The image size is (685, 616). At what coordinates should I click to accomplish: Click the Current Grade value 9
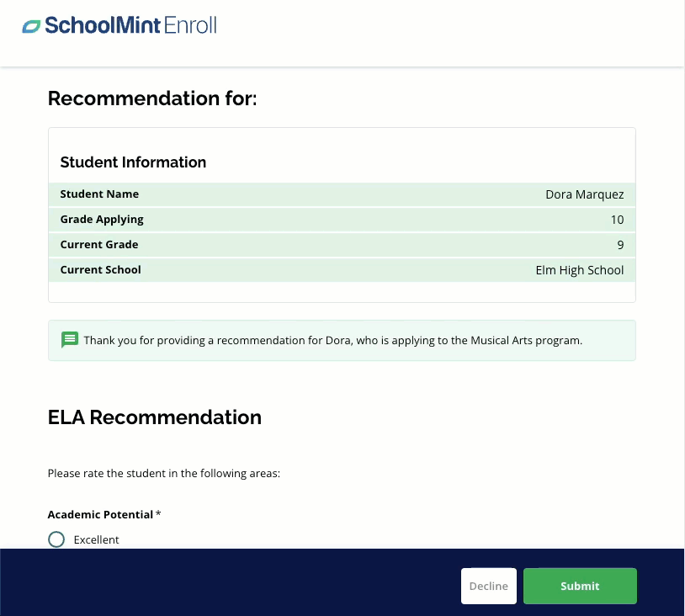pyautogui.click(x=620, y=245)
